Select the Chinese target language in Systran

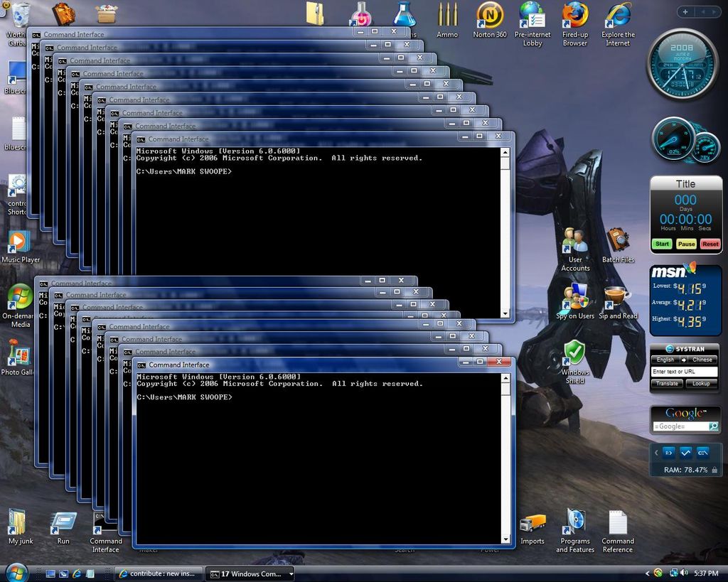click(702, 360)
